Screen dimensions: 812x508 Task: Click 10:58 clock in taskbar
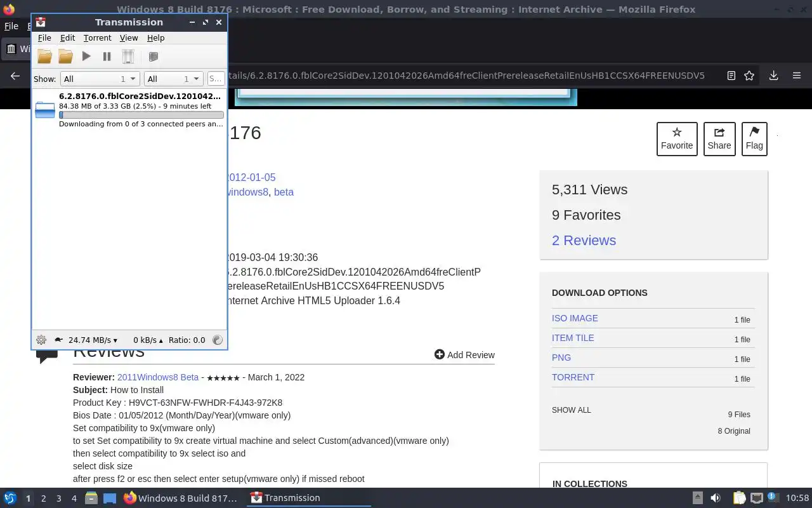tap(797, 498)
